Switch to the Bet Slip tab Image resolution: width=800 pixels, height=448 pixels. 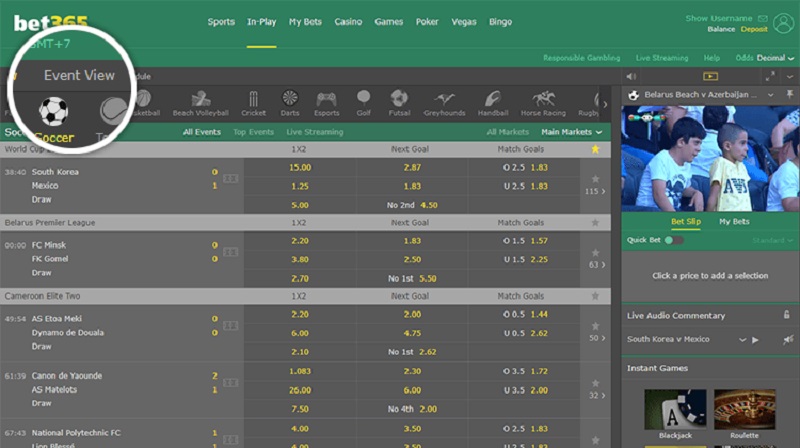(686, 221)
